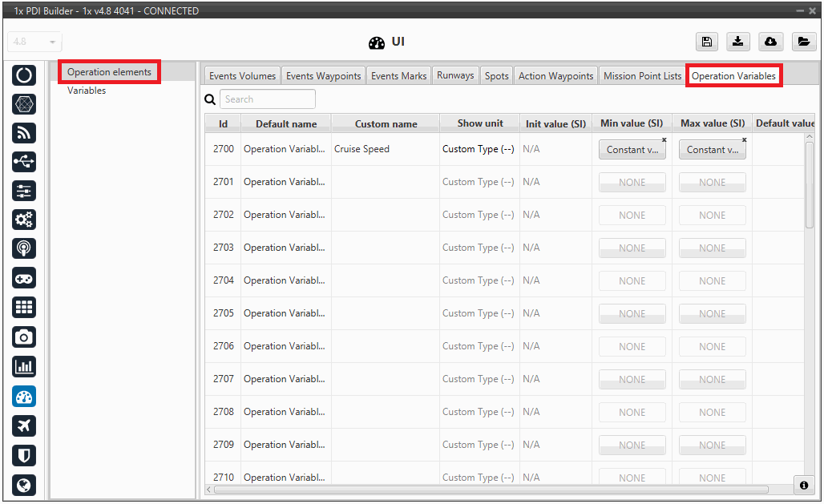Open Show unit dropdown for variable 2701
824x504 pixels.
479,182
